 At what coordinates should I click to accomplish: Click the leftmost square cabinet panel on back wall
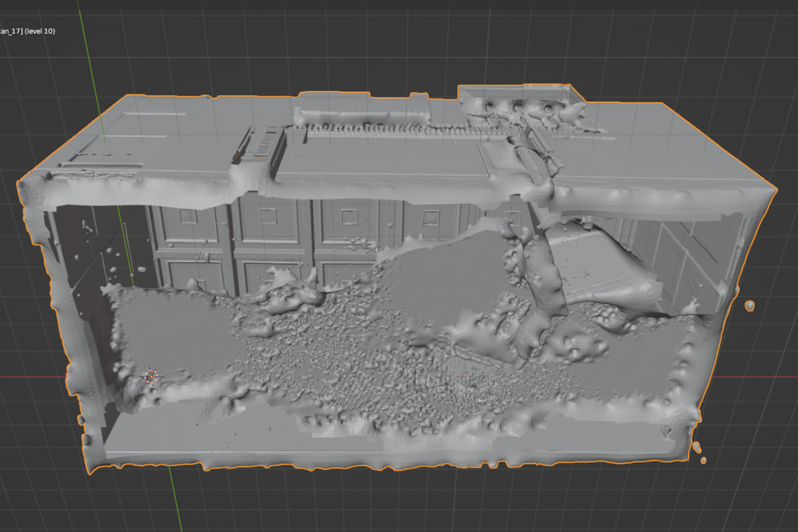[x=188, y=216]
